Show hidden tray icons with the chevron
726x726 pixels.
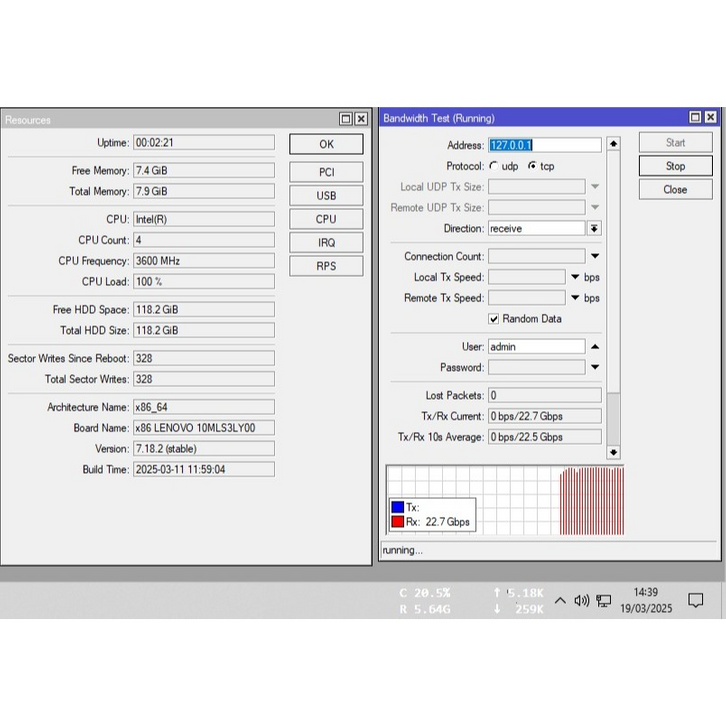point(560,601)
